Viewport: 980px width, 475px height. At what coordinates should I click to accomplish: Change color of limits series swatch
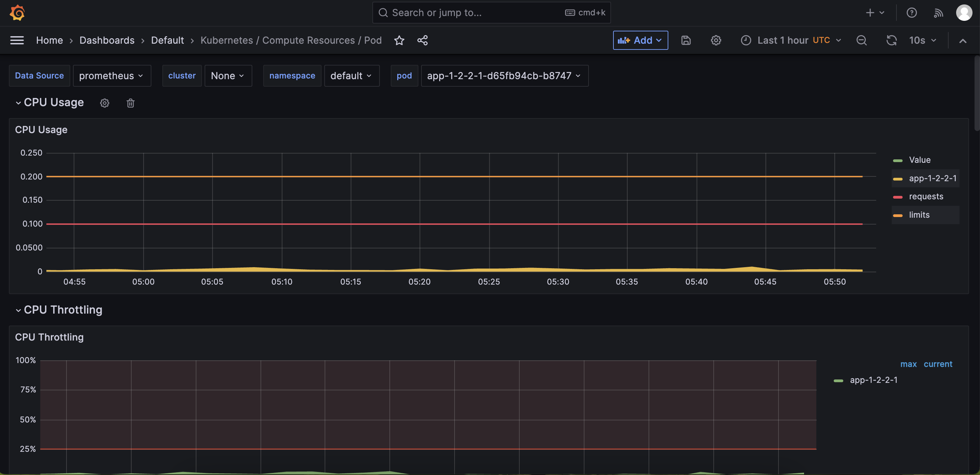[897, 215]
